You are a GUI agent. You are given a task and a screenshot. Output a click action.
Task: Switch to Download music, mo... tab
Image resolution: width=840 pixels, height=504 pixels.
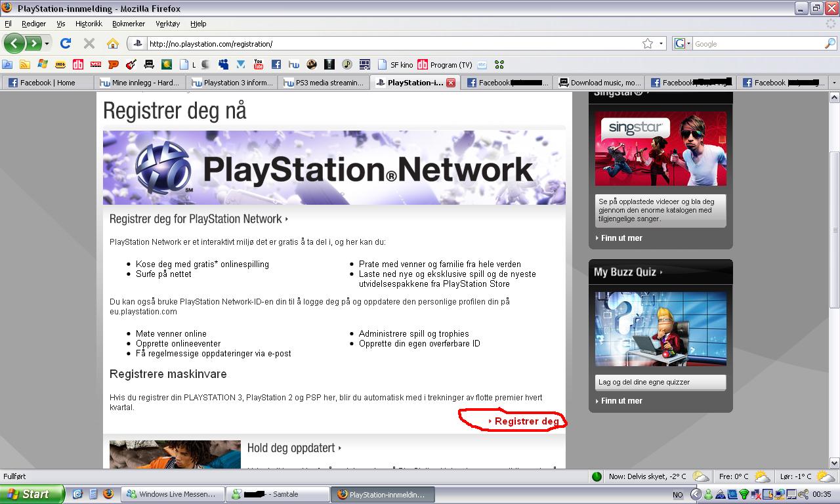(600, 83)
